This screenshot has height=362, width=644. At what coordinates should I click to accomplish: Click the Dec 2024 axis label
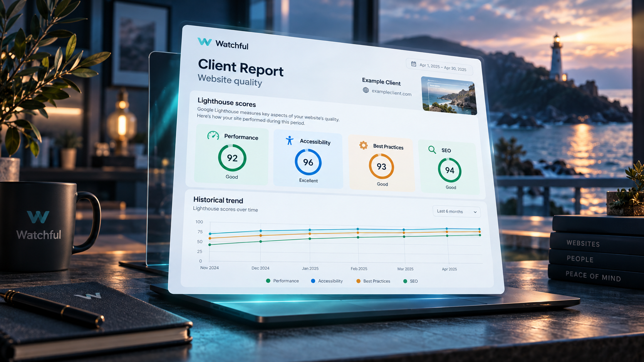(x=260, y=268)
